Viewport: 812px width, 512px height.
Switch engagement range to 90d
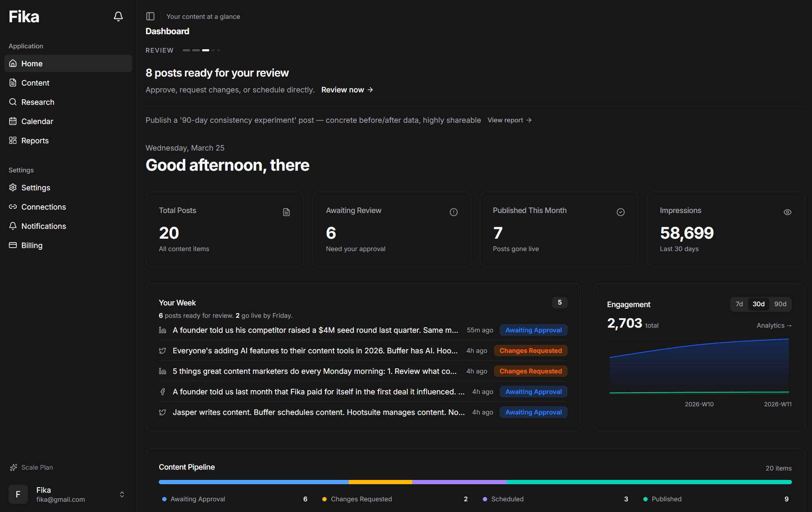[x=780, y=304]
